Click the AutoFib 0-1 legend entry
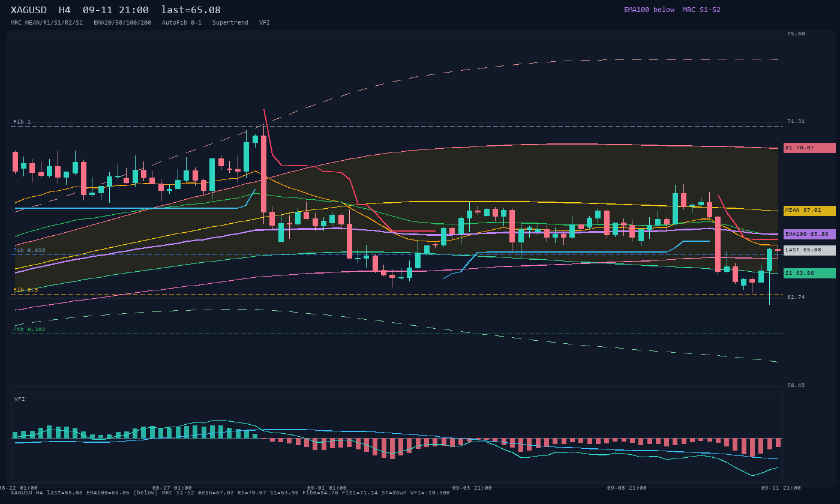Screen dimensions: 840x504 click(x=182, y=23)
